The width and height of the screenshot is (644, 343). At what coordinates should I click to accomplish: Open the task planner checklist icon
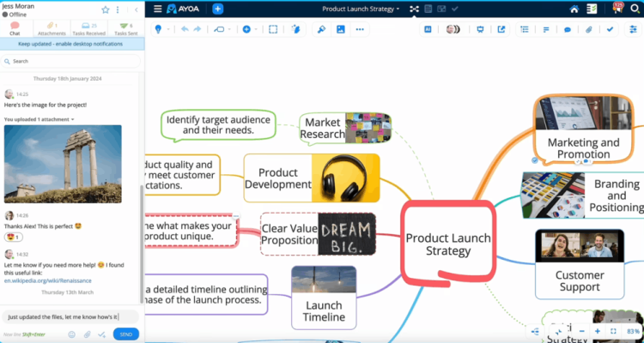point(592,9)
